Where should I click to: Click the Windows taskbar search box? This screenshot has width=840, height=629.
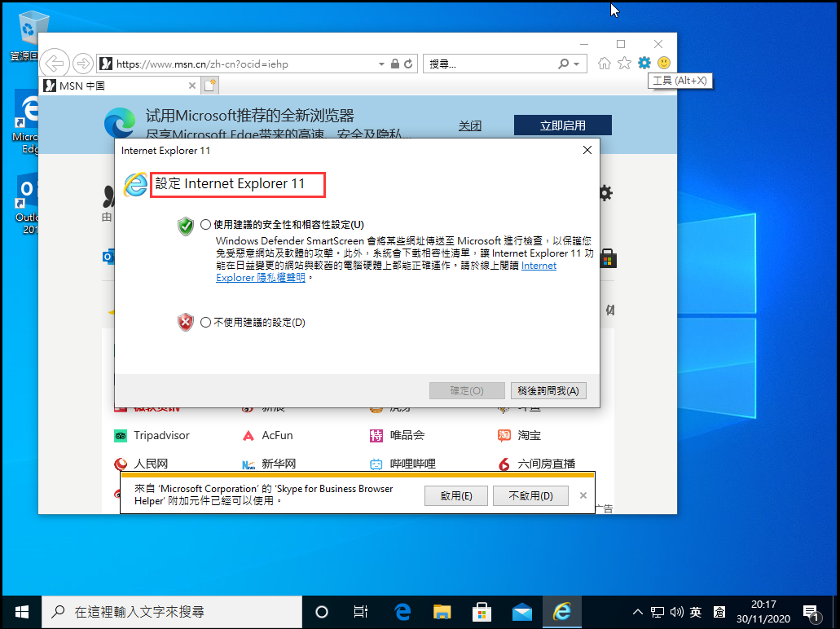coord(172,612)
